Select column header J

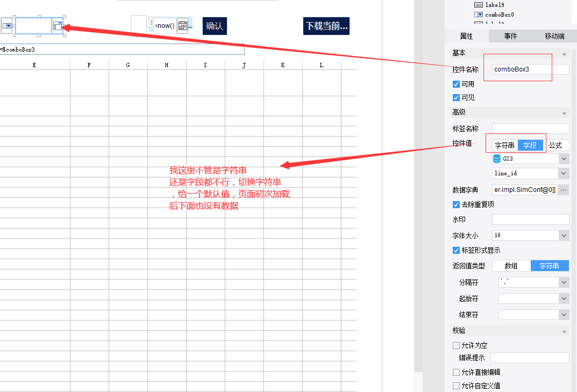244,65
